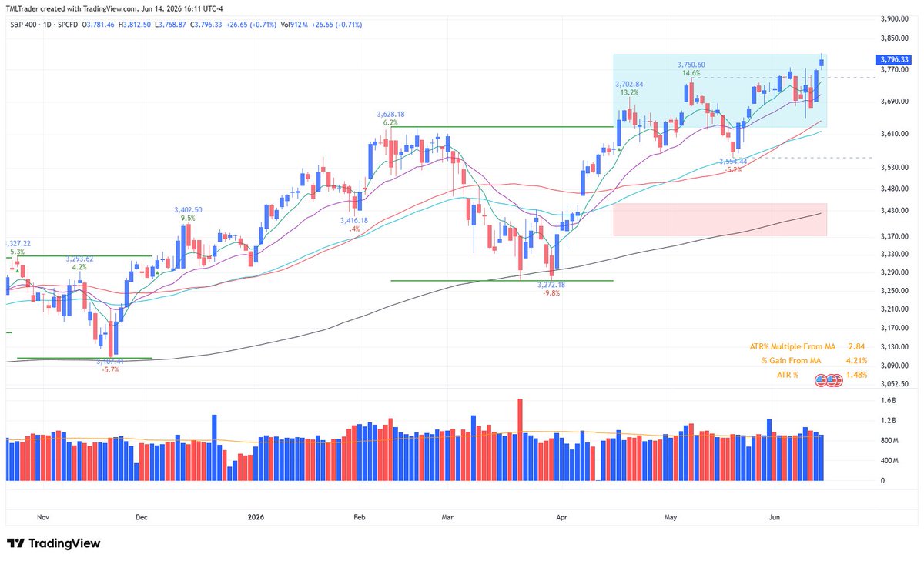Click the 3,416.18 pivot low label
This screenshot has width=924, height=561.
[x=354, y=220]
